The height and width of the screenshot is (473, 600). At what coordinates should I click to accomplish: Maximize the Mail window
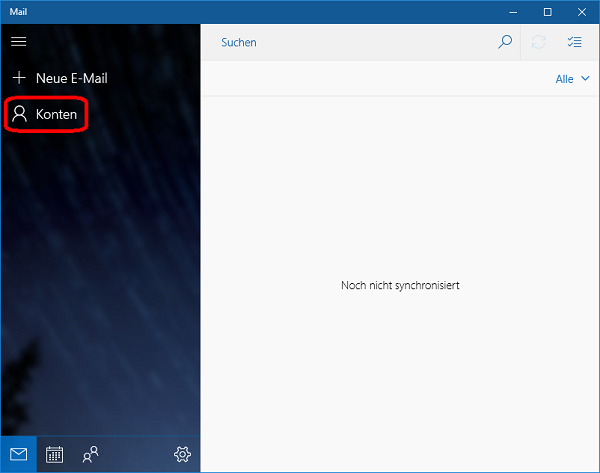click(548, 12)
